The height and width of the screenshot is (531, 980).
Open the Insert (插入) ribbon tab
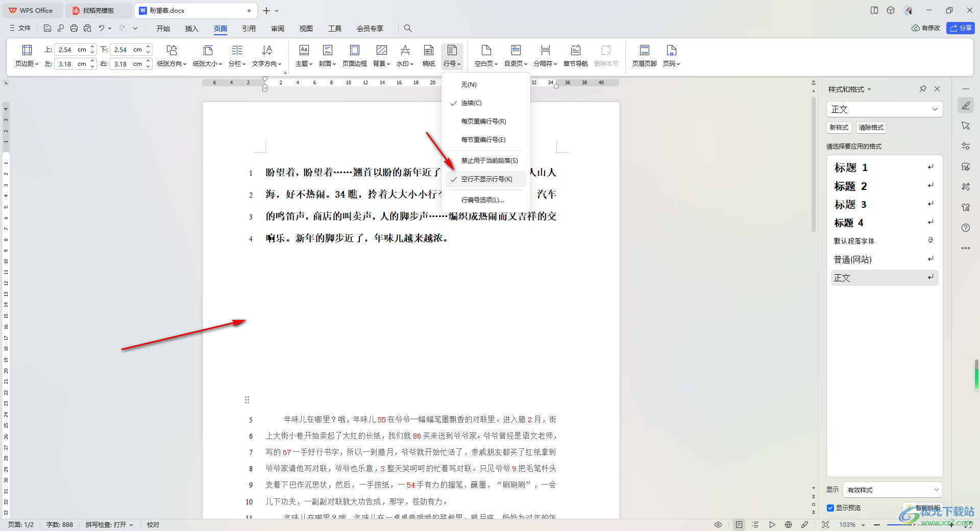tap(192, 29)
